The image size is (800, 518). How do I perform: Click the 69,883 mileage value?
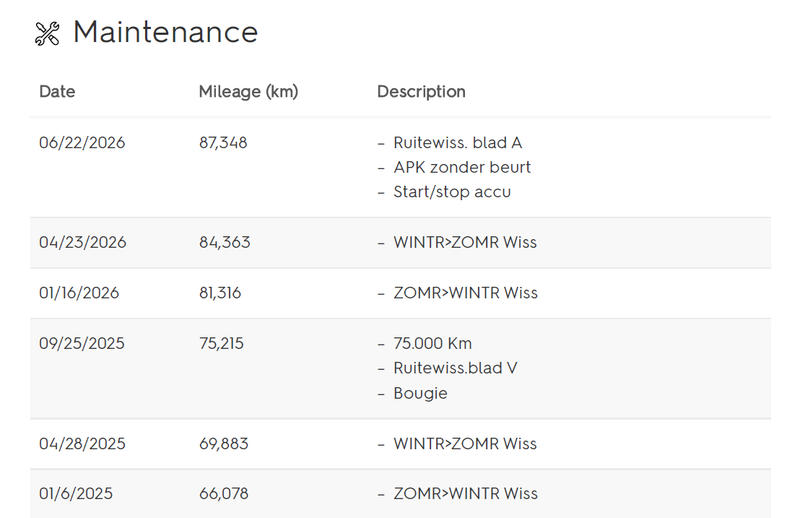tap(224, 443)
